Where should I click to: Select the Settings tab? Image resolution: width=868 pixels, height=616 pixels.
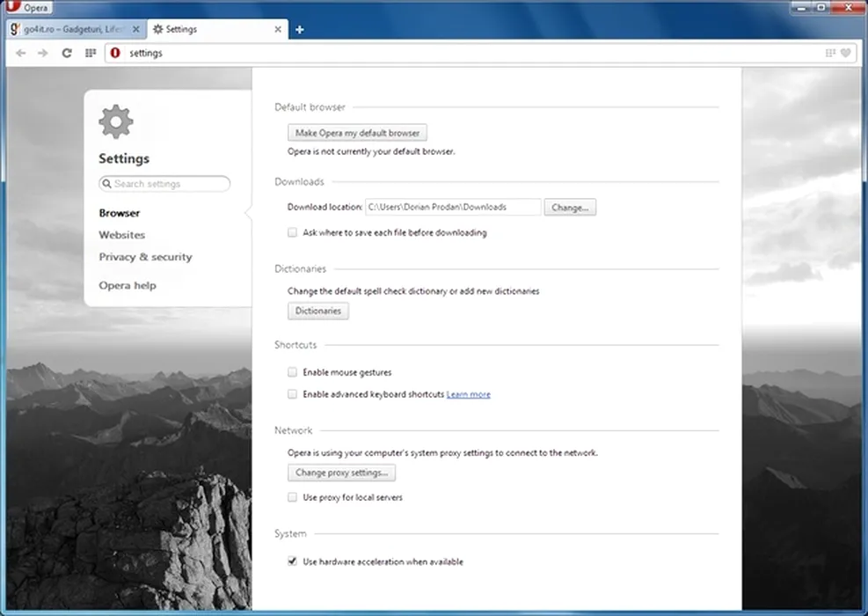[x=217, y=29]
